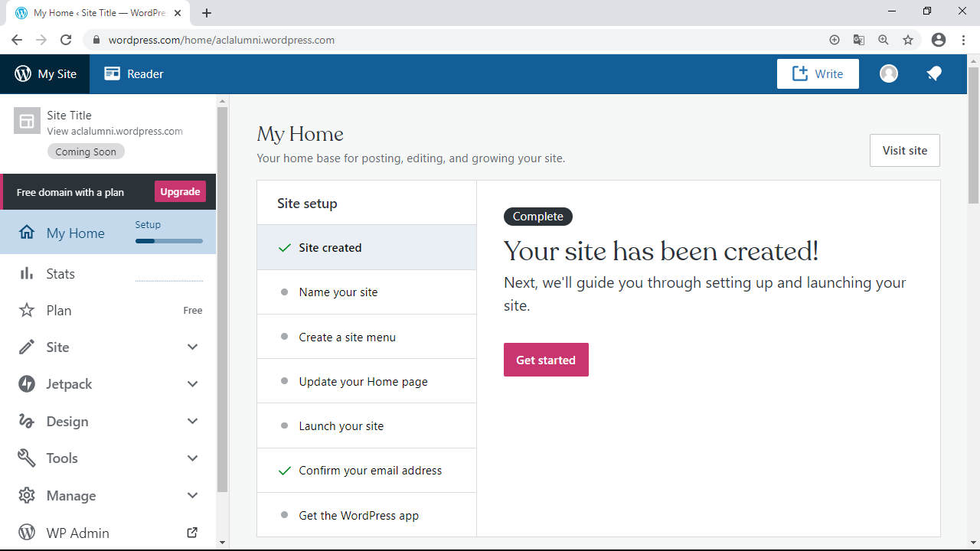Reload the page in browser

(66, 40)
